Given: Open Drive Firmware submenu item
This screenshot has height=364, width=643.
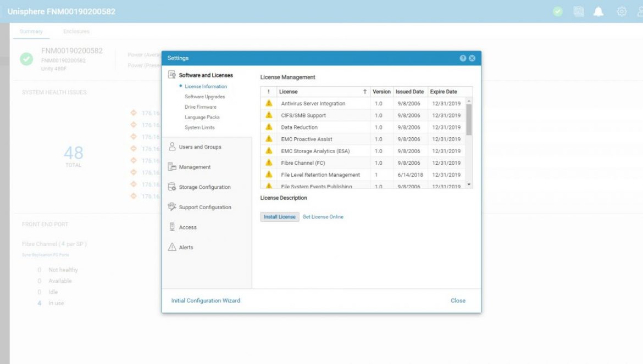Looking at the screenshot, I should (200, 107).
